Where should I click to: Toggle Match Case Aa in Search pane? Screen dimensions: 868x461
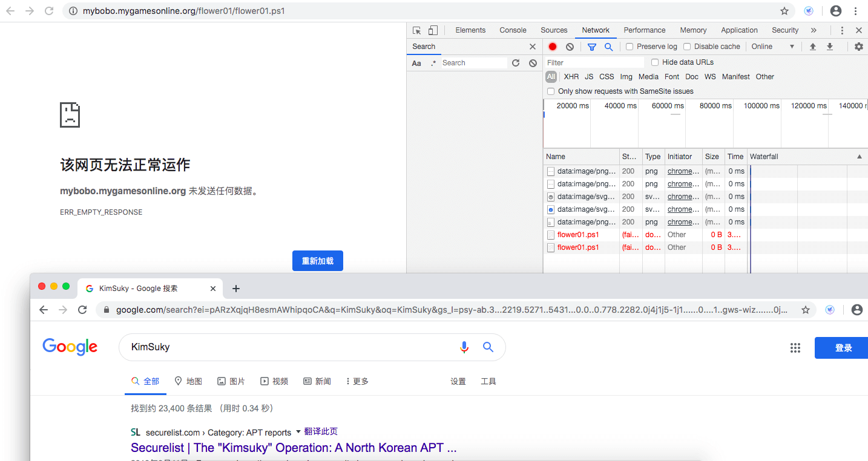coord(416,63)
